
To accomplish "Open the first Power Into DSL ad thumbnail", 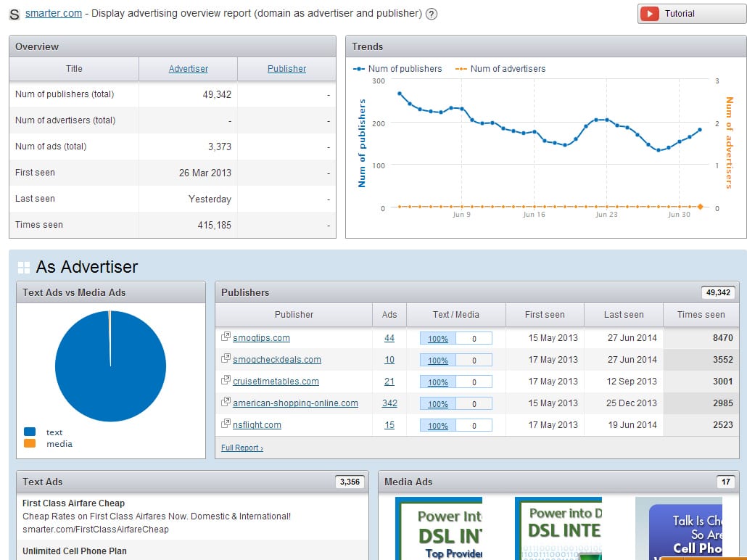I will pos(439,528).
